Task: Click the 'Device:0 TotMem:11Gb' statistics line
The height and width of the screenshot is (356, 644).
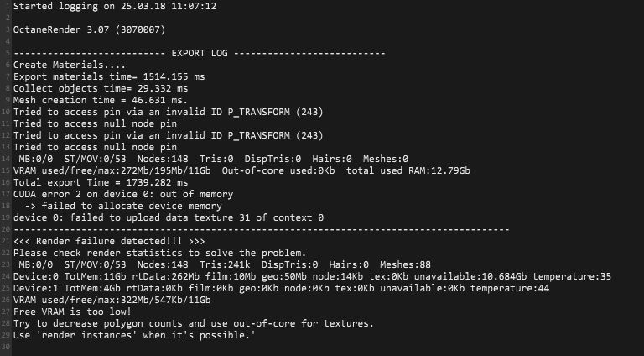Action: (x=312, y=276)
